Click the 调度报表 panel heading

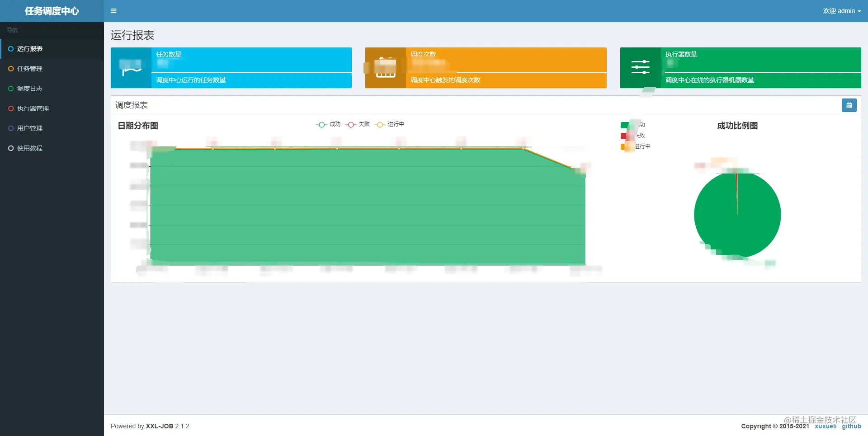(132, 105)
